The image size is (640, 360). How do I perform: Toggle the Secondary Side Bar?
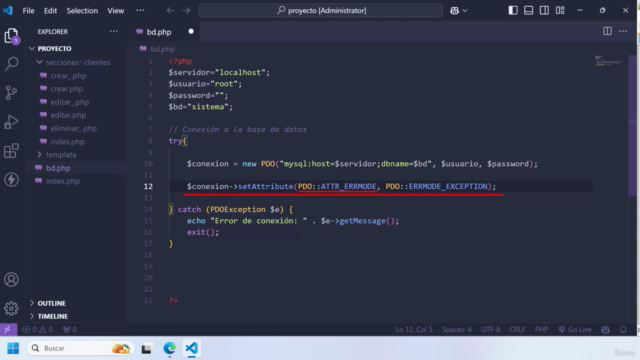pyautogui.click(x=544, y=10)
